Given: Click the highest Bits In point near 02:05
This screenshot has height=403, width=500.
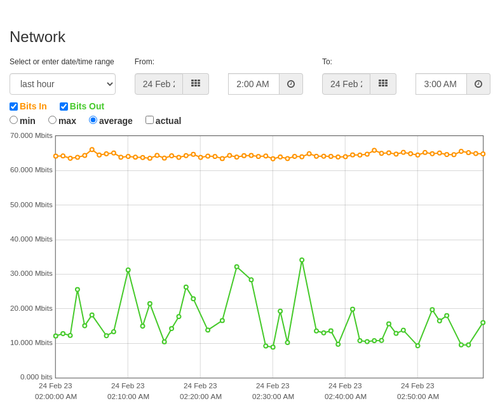Looking at the screenshot, I should pyautogui.click(x=92, y=150).
